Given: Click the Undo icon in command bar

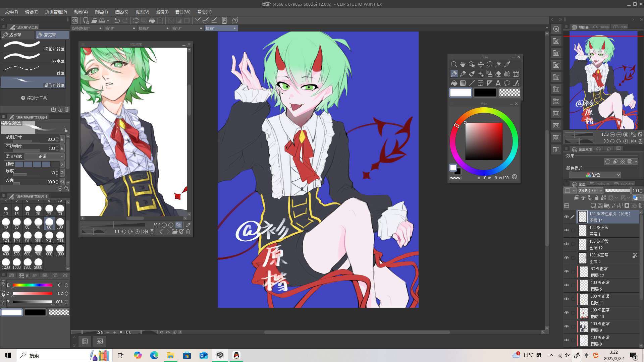Looking at the screenshot, I should [117, 20].
